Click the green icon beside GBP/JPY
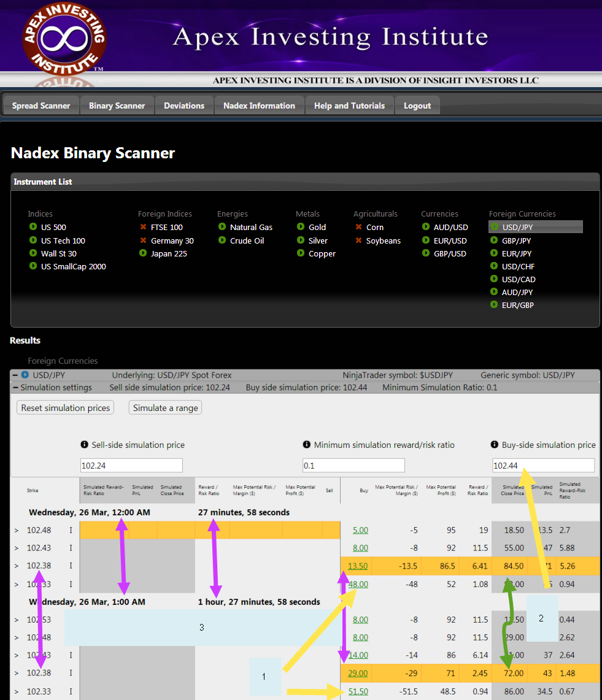The image size is (602, 700). pyautogui.click(x=494, y=240)
